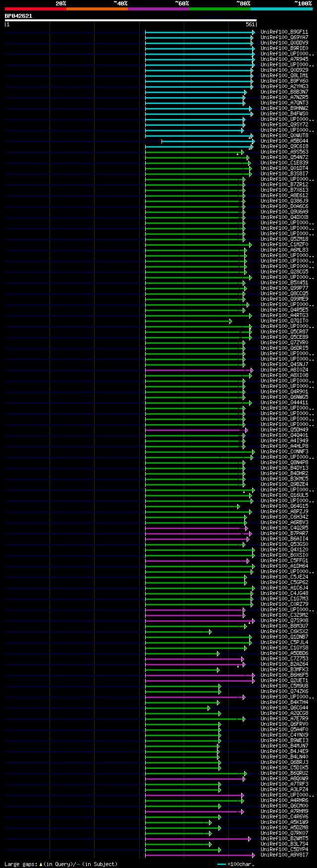This screenshot has width=317, height=868.
Task: Click label UniRef100_C6H342
Action: coord(284,517)
